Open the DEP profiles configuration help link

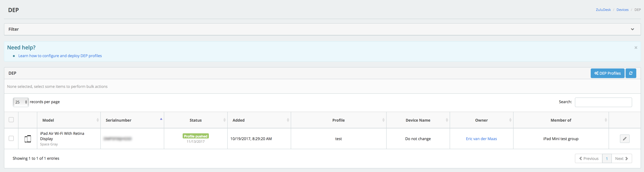[x=60, y=56]
